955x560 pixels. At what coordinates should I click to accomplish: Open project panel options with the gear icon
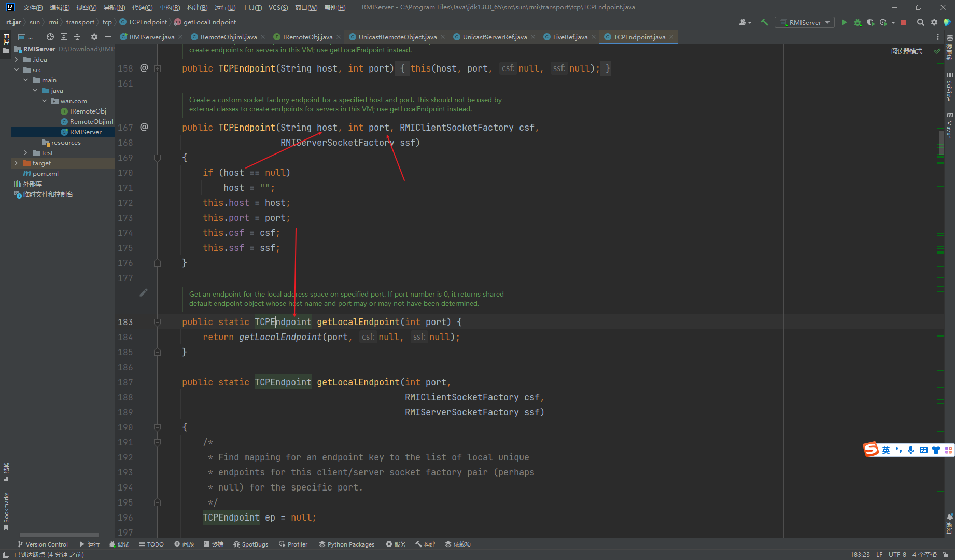pos(94,37)
